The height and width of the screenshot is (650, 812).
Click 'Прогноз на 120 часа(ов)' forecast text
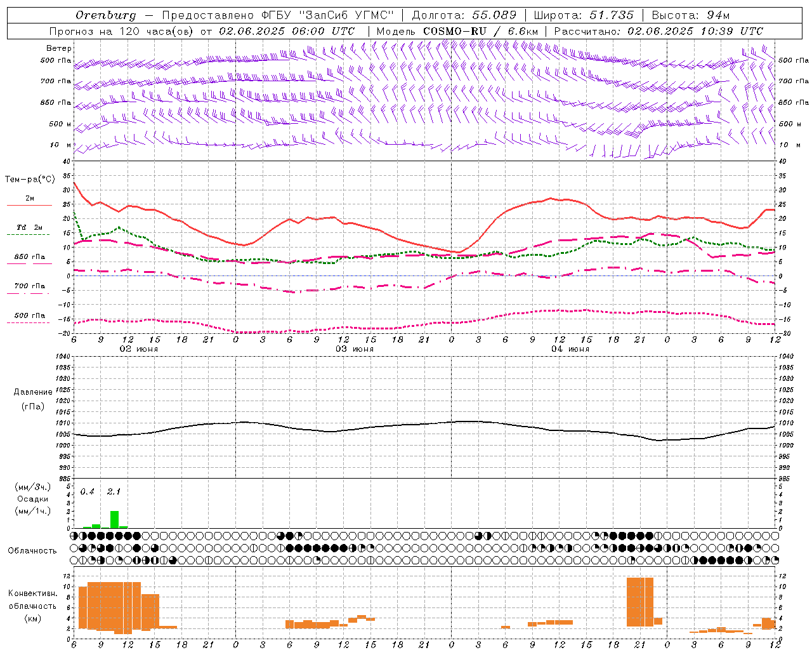tap(122, 31)
